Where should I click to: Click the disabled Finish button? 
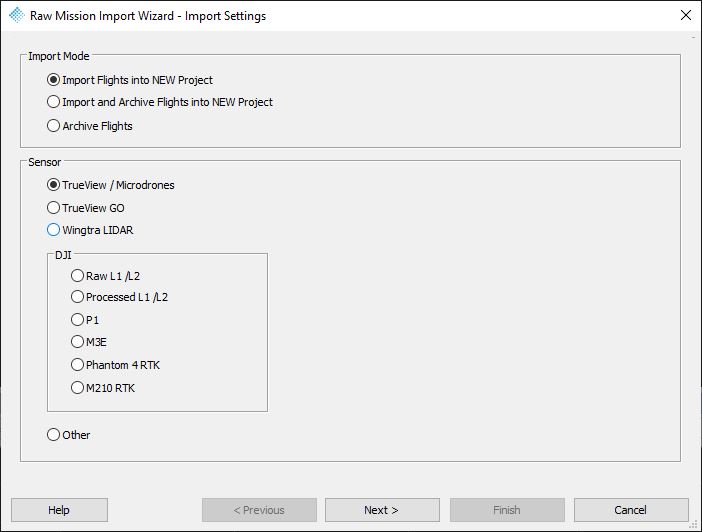pos(507,510)
